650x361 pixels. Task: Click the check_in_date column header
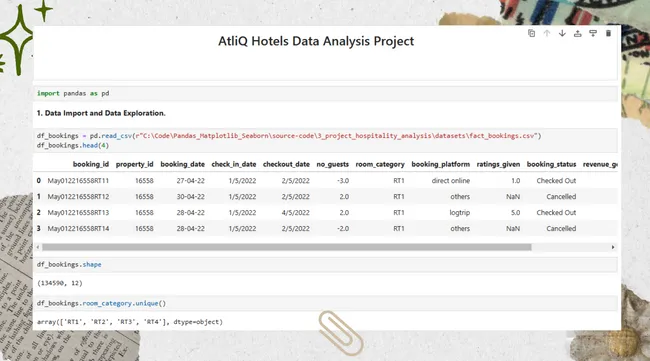[234, 164]
